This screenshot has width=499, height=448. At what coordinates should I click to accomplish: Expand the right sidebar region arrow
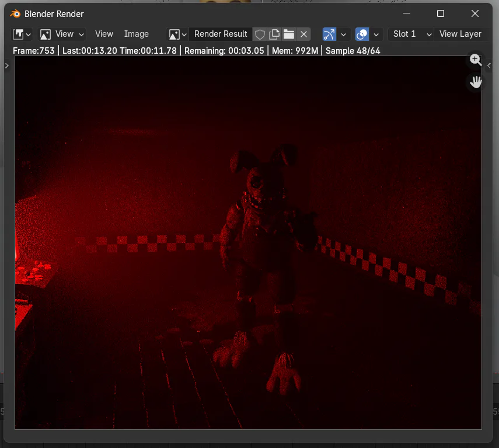click(x=489, y=65)
